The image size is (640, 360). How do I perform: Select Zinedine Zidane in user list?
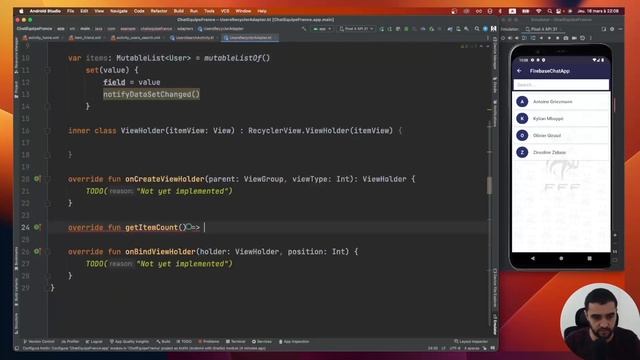[x=561, y=152]
